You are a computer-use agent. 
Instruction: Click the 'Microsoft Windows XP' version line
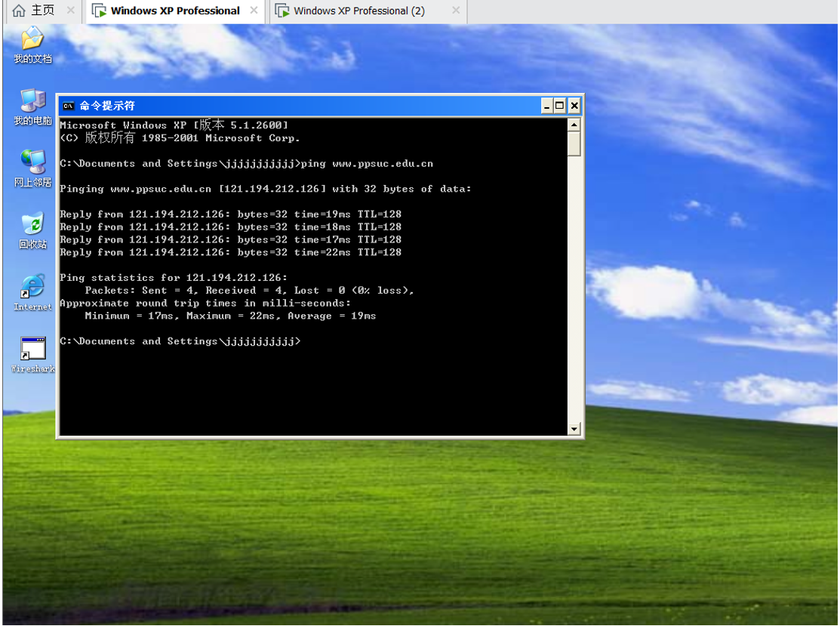174,125
